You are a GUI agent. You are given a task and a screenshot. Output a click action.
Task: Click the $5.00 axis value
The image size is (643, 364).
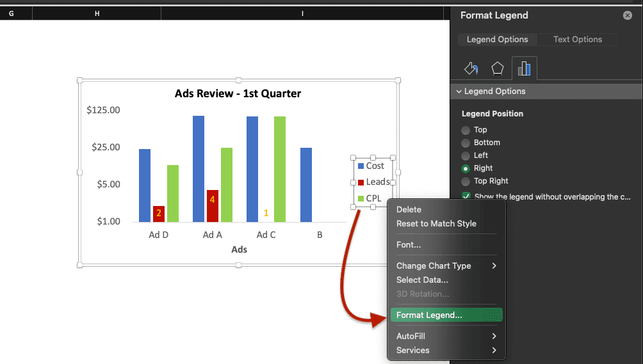click(x=109, y=184)
